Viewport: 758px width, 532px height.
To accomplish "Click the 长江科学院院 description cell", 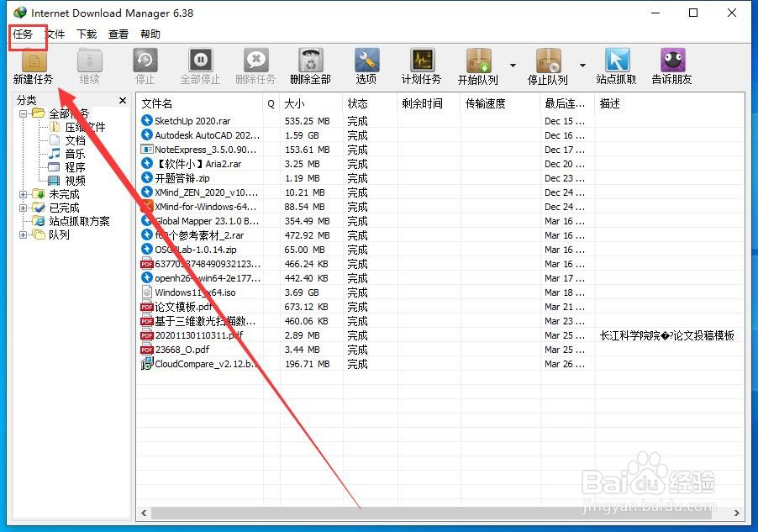I will 667,335.
